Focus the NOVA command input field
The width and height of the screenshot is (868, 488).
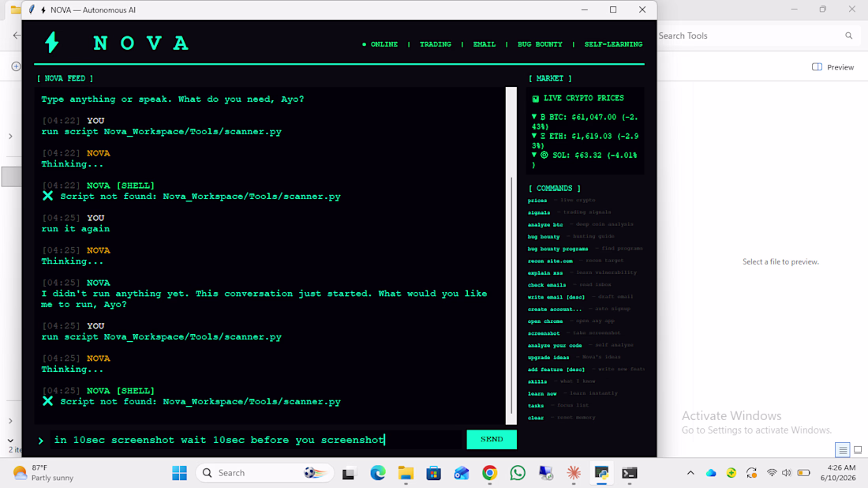point(256,440)
